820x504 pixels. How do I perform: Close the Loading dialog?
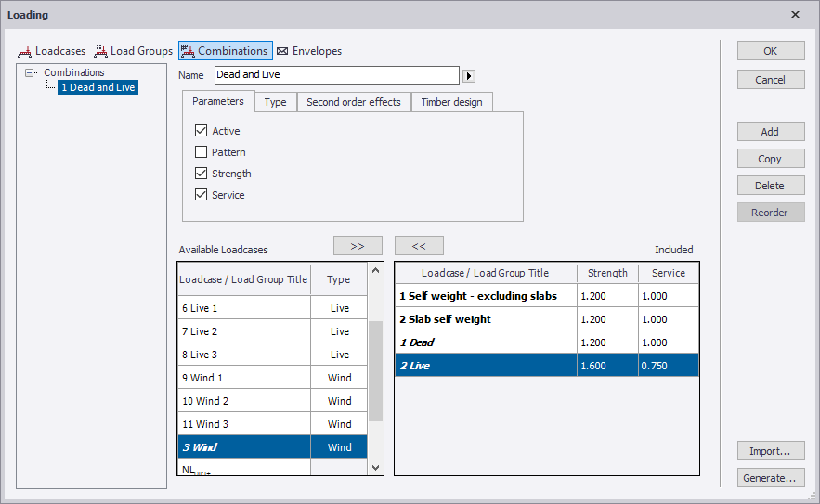[x=796, y=15]
